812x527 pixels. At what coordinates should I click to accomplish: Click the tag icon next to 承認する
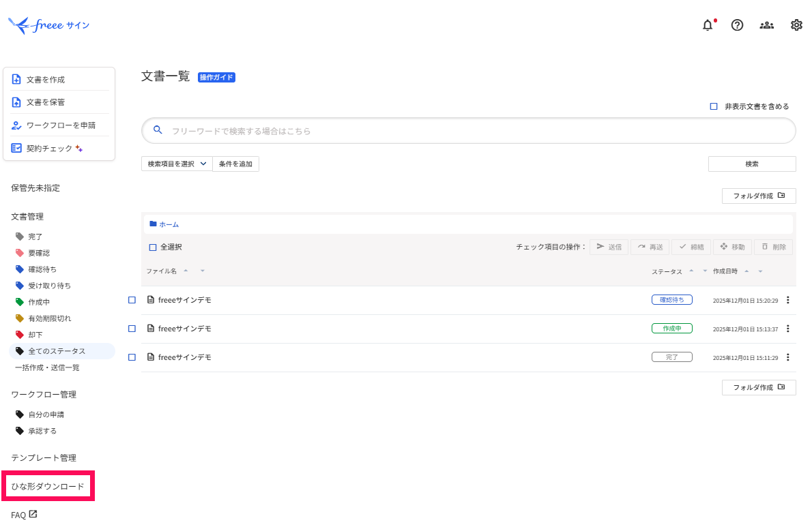20,431
